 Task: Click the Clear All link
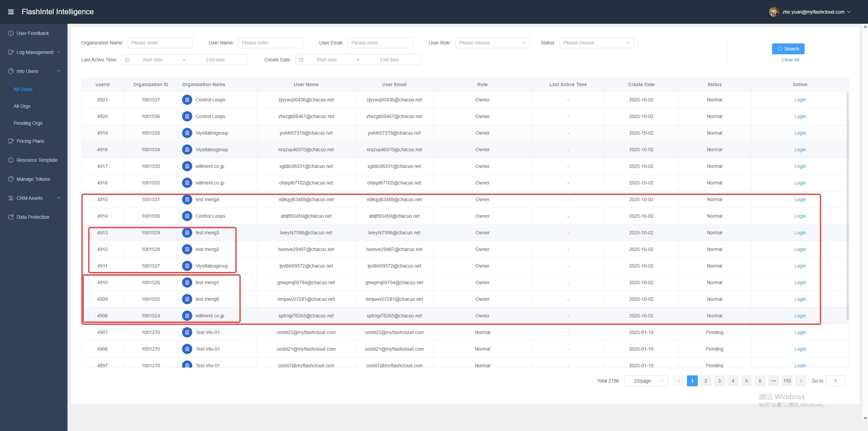point(790,60)
